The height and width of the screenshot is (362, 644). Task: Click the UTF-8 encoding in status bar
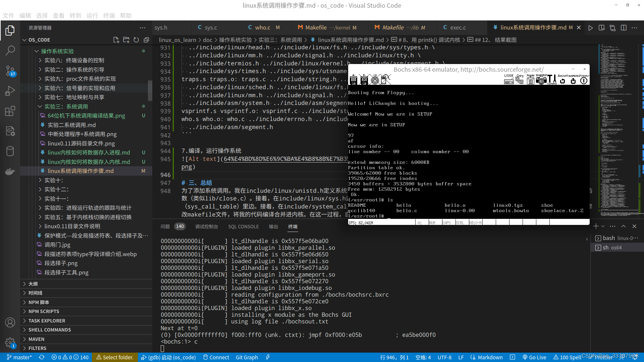445,357
